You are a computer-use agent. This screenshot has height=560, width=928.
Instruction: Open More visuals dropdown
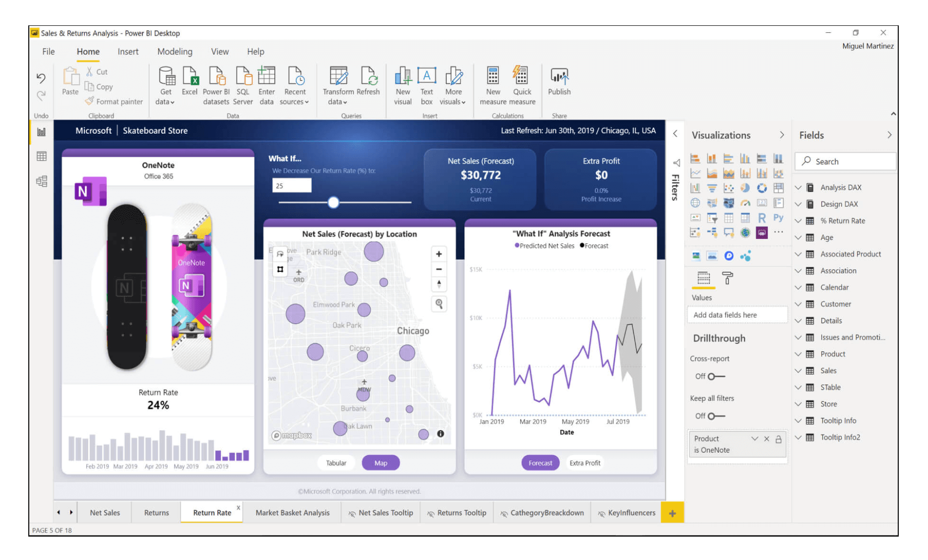(453, 86)
